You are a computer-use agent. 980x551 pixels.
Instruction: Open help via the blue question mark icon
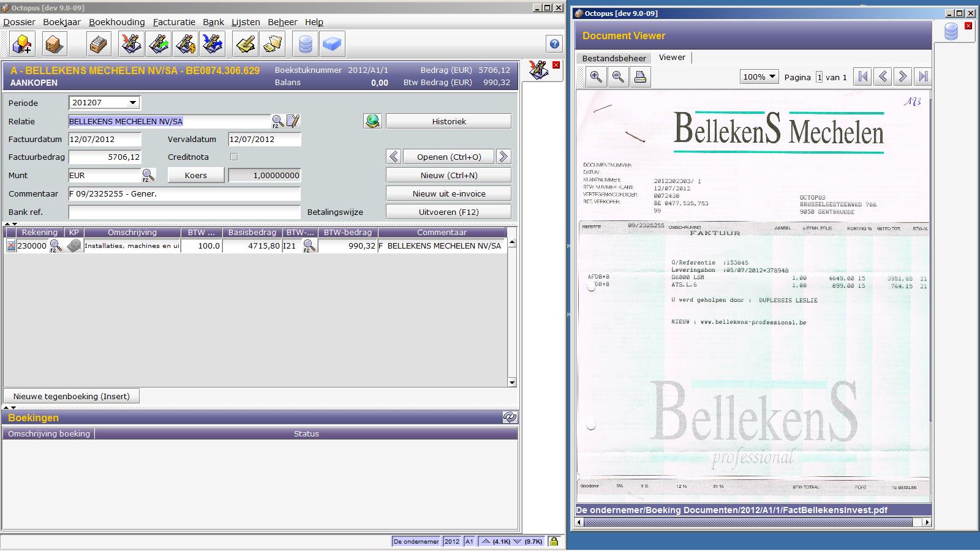pyautogui.click(x=554, y=43)
